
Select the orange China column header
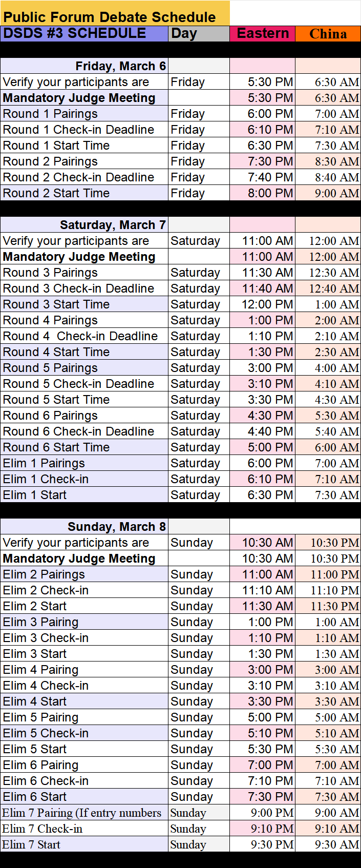coord(328,34)
